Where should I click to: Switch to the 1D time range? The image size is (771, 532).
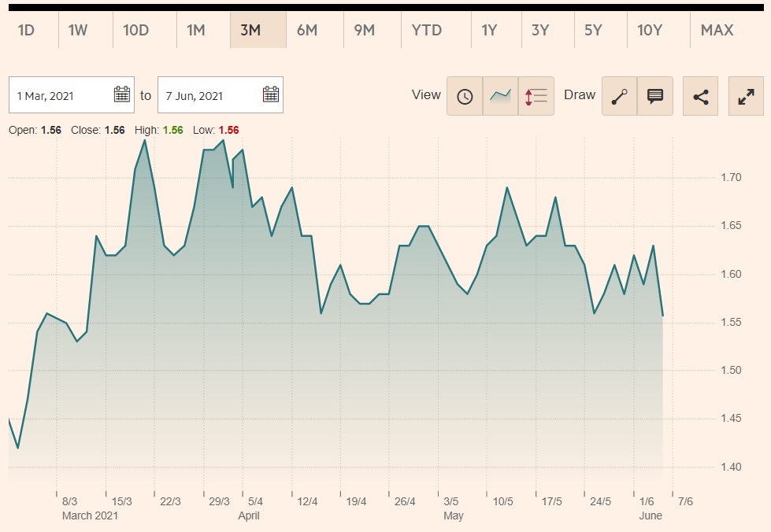[x=26, y=31]
